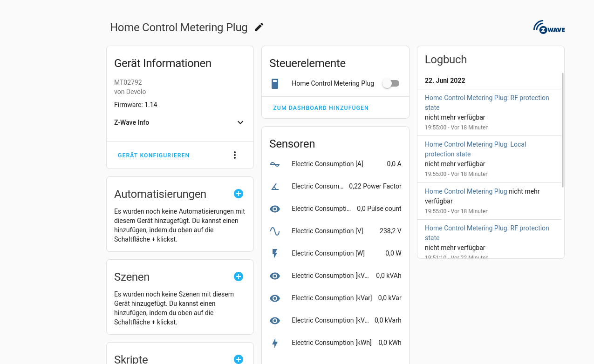594x364 pixels.
Task: Click the power factor angle icon
Action: pos(275,186)
